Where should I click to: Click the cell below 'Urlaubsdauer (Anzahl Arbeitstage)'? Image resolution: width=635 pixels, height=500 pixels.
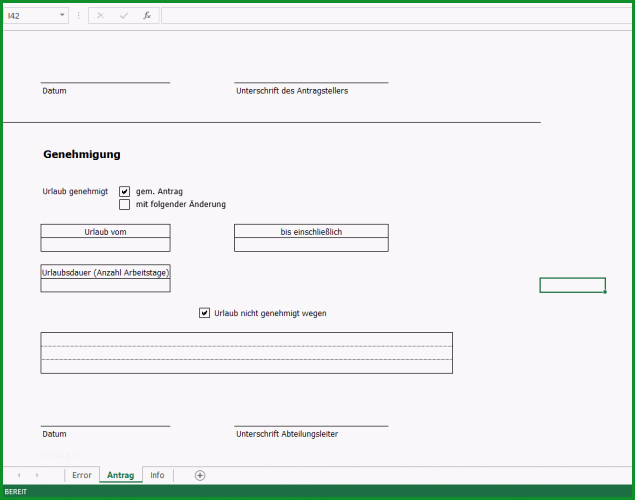click(105, 285)
